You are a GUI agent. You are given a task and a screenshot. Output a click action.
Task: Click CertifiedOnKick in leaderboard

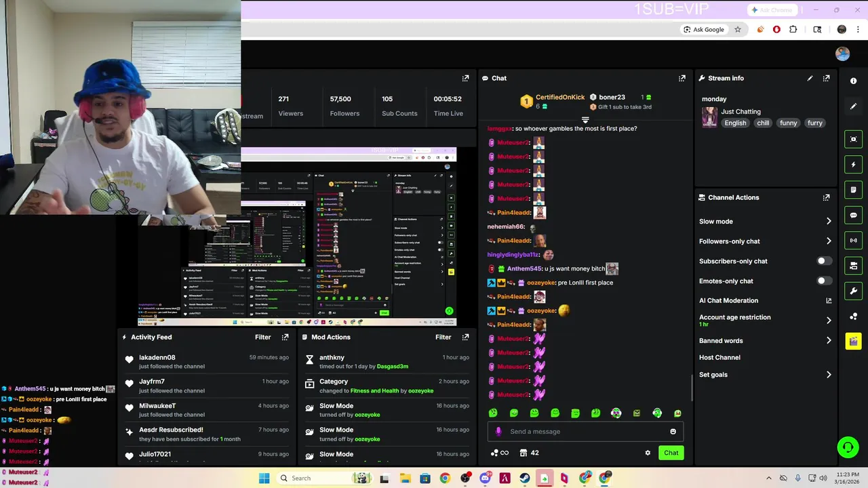point(559,98)
